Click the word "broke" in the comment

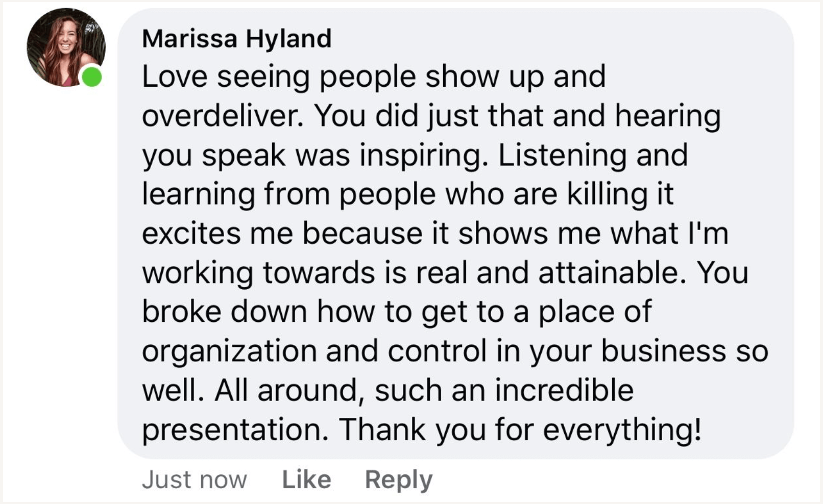pos(181,312)
